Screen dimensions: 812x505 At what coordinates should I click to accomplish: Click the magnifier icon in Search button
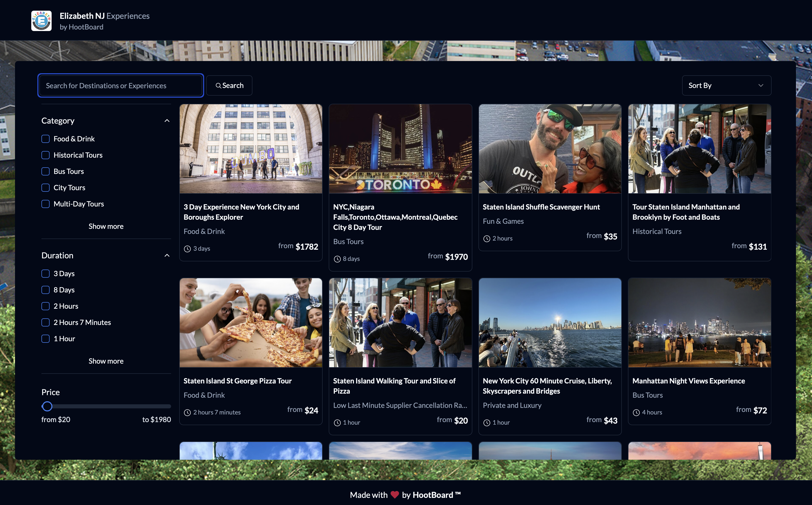218,86
